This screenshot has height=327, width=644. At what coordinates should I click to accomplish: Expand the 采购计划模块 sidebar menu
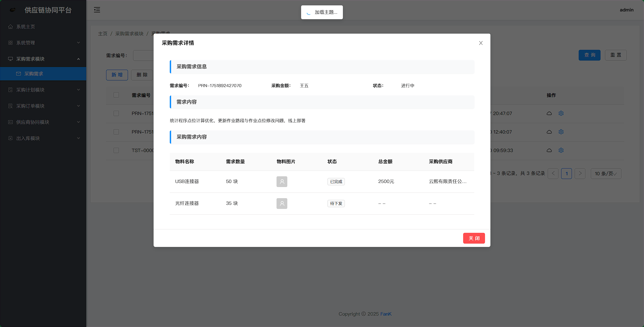(x=43, y=90)
